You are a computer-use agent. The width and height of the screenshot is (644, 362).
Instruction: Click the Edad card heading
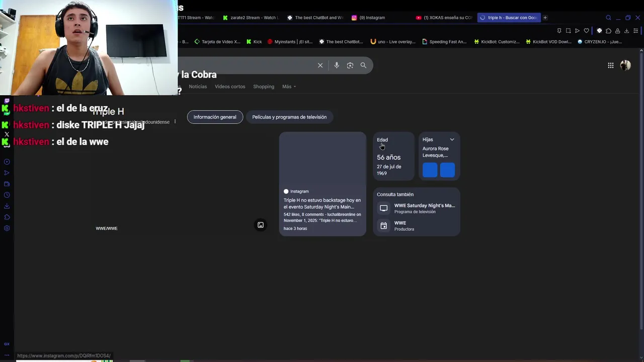click(382, 140)
